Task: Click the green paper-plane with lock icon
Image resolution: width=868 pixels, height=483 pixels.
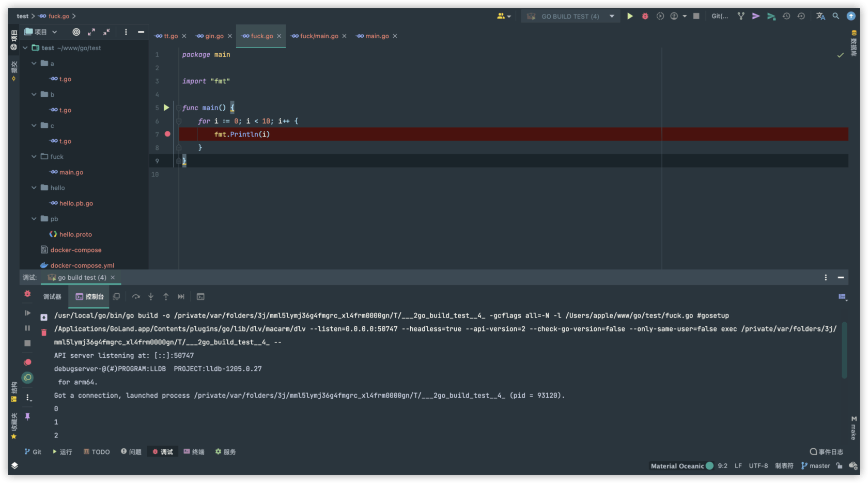Action: tap(771, 16)
